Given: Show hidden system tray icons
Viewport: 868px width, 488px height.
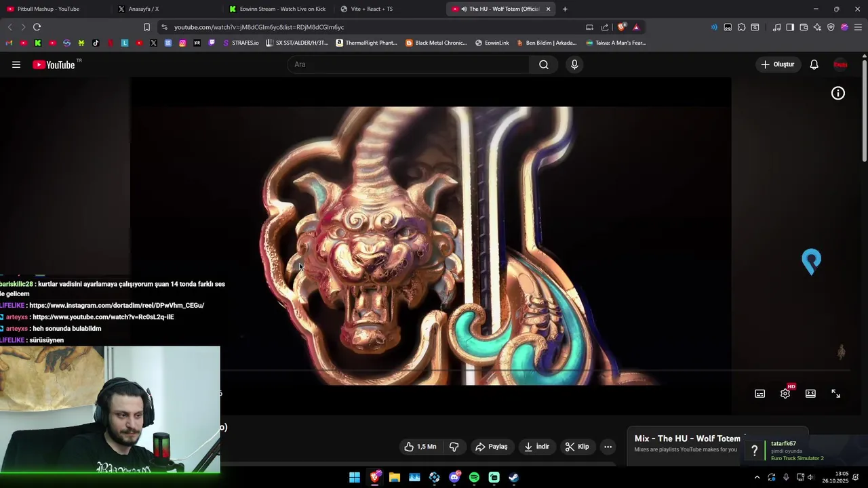Looking at the screenshot, I should [757, 477].
